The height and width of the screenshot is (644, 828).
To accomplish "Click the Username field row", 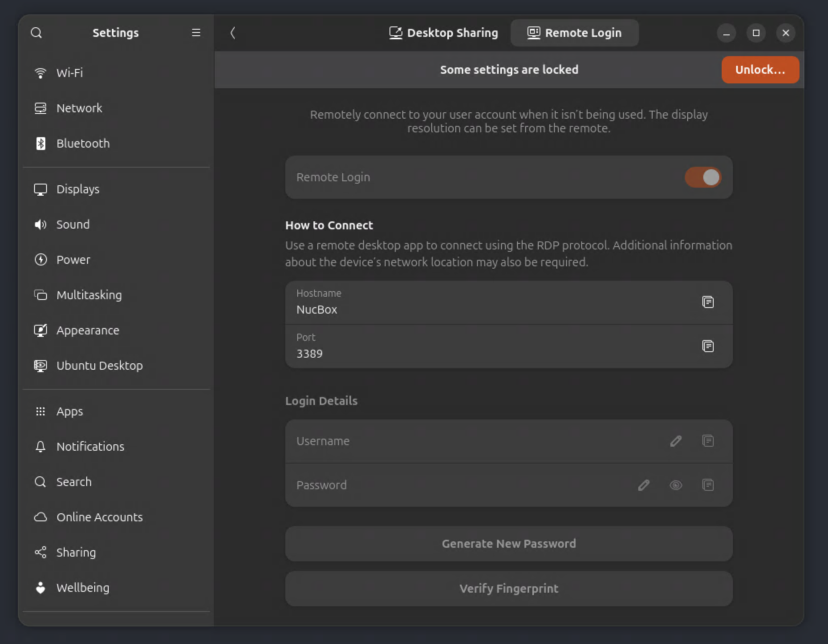I will (x=509, y=441).
